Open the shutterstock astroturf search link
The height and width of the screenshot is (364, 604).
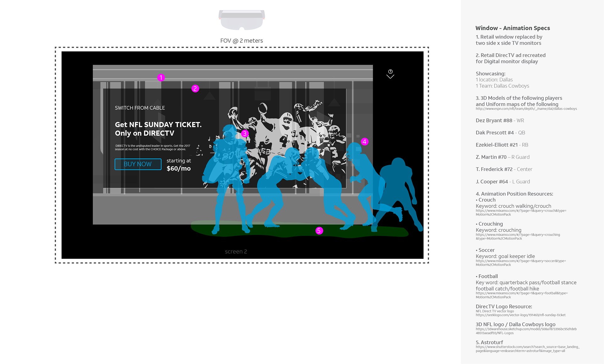tap(528, 349)
